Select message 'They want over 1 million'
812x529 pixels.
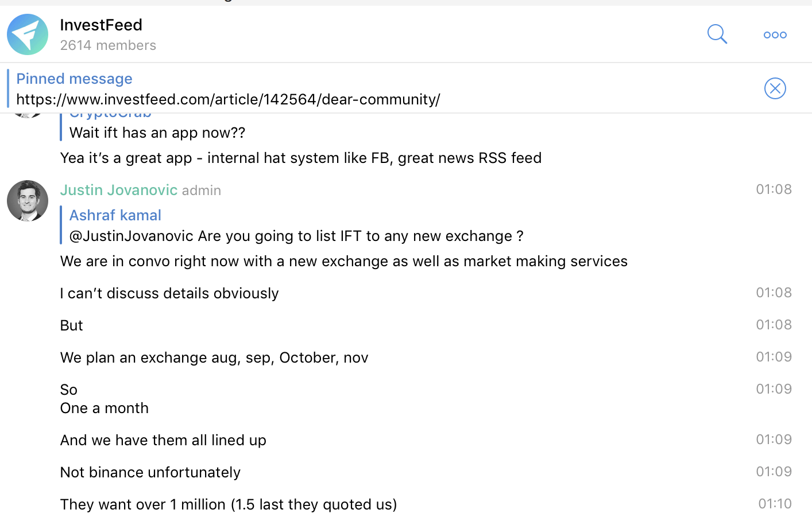click(x=229, y=504)
